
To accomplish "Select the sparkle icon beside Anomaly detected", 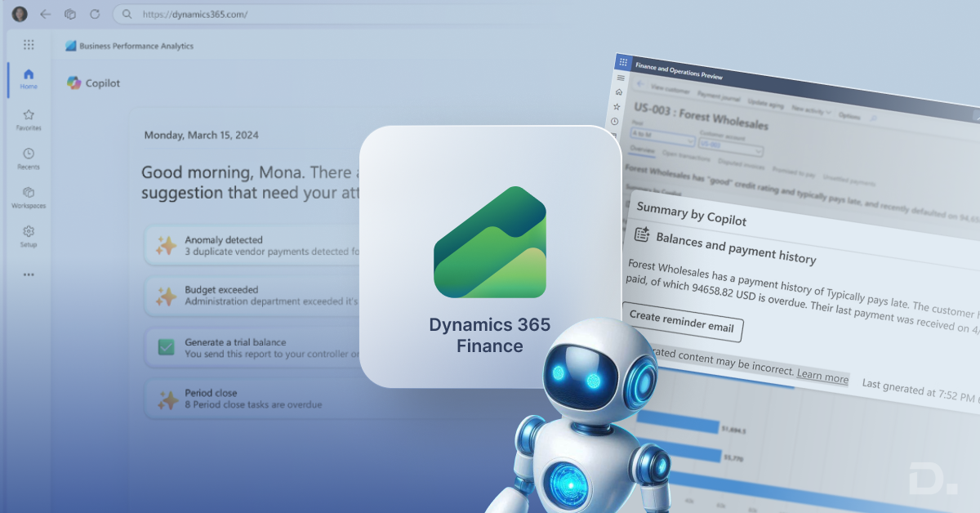I will click(x=167, y=246).
